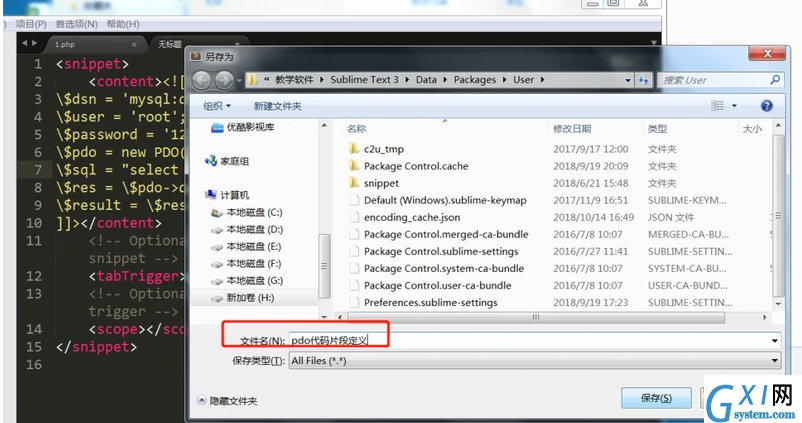Click Packages in address breadcrumb

(x=475, y=80)
